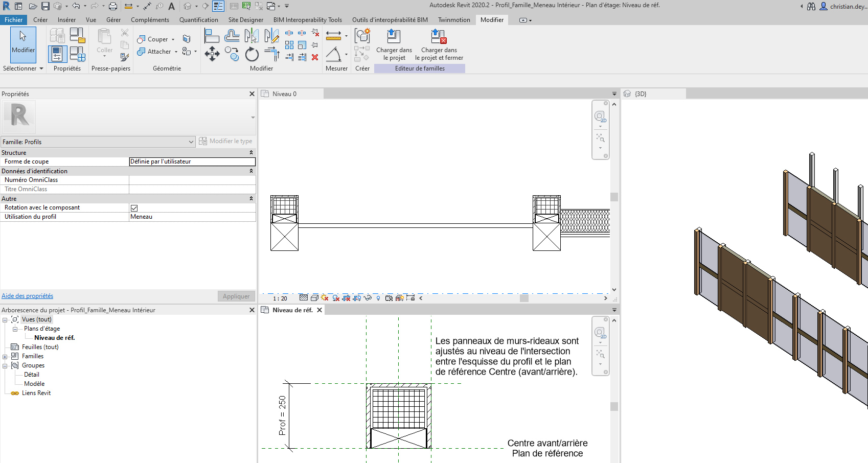The height and width of the screenshot is (463, 868).
Task: Expand the Familles tree node
Action: click(5, 357)
